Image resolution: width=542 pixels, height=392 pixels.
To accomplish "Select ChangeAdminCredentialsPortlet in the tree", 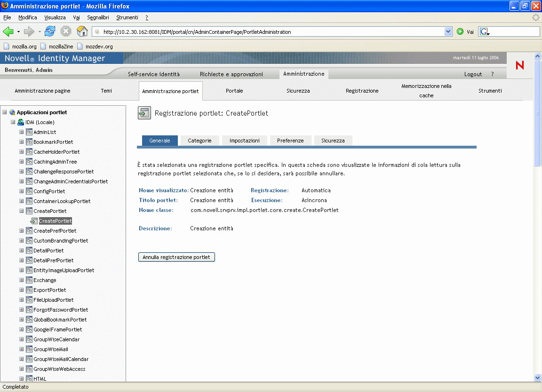I will pyautogui.click(x=71, y=181).
